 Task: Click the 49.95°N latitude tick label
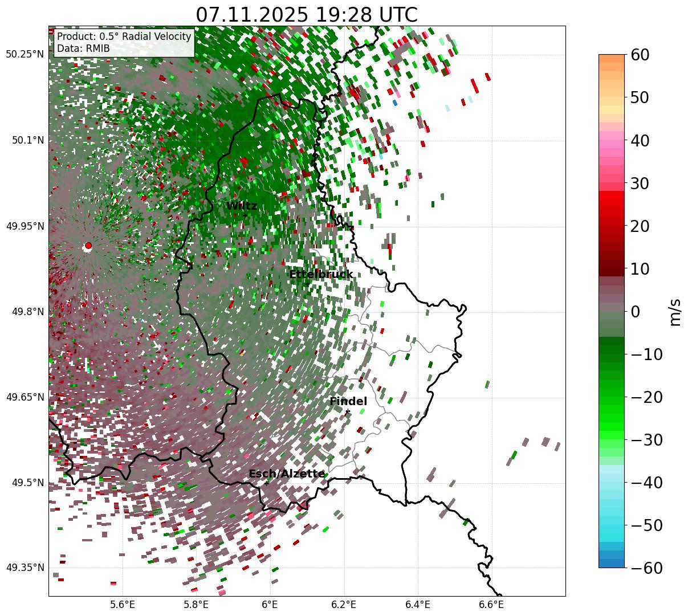(x=25, y=226)
